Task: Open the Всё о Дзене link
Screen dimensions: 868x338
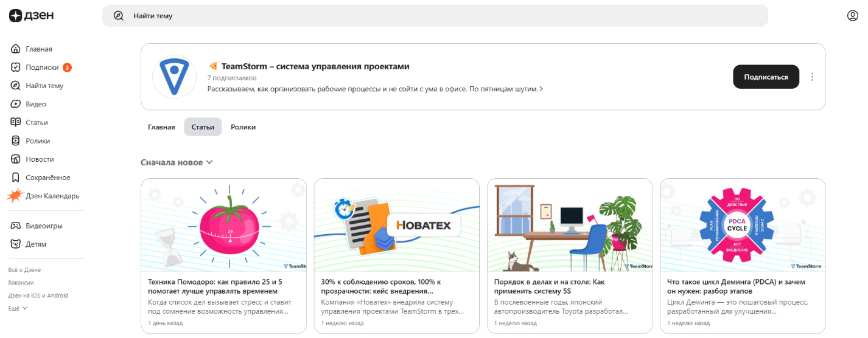Action: [x=24, y=269]
